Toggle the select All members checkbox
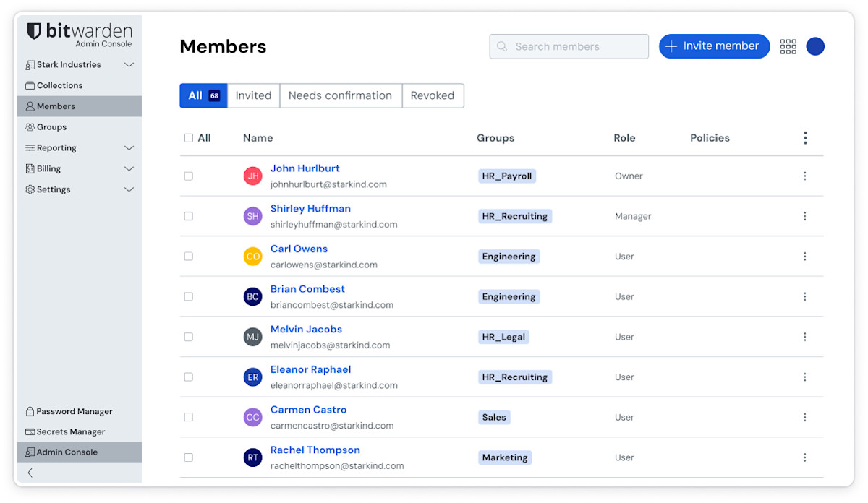This screenshot has height=503, width=868. [x=189, y=138]
